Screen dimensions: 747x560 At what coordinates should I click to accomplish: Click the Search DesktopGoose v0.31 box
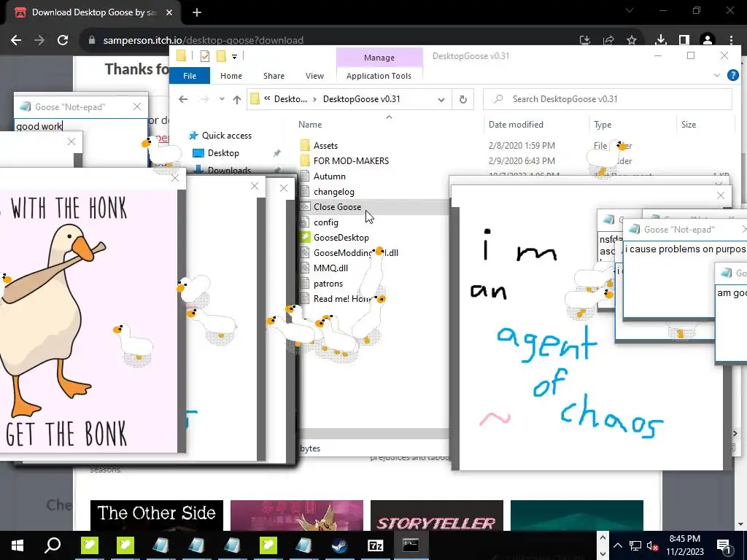[608, 99]
